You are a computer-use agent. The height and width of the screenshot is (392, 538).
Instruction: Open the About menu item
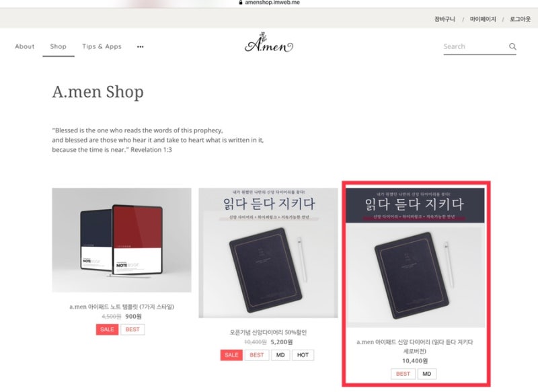click(25, 46)
